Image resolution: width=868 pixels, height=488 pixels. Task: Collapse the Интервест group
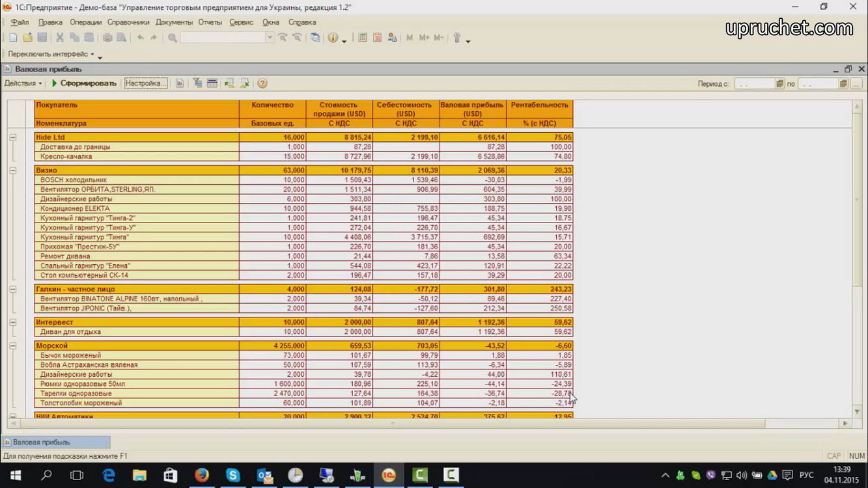pos(12,322)
